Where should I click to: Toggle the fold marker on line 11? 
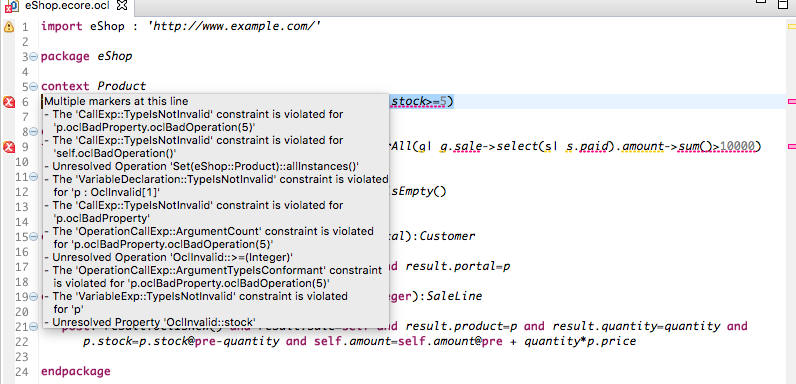coord(34,177)
